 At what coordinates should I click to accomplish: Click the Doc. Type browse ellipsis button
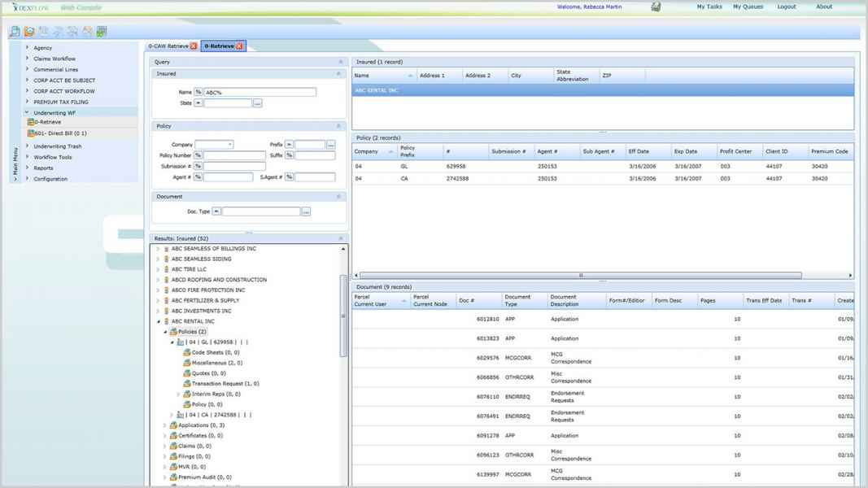coord(306,211)
